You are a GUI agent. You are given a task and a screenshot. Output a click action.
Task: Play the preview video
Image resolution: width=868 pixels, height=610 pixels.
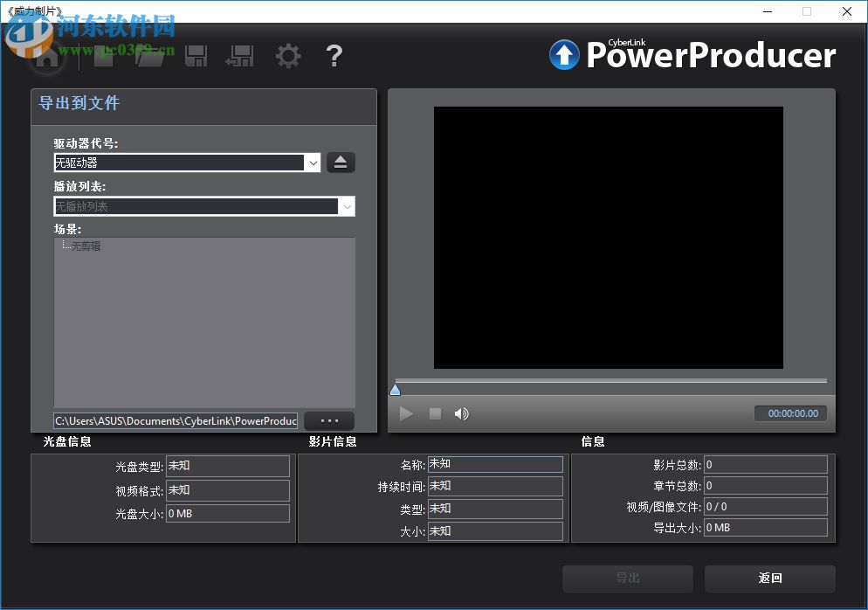click(406, 413)
